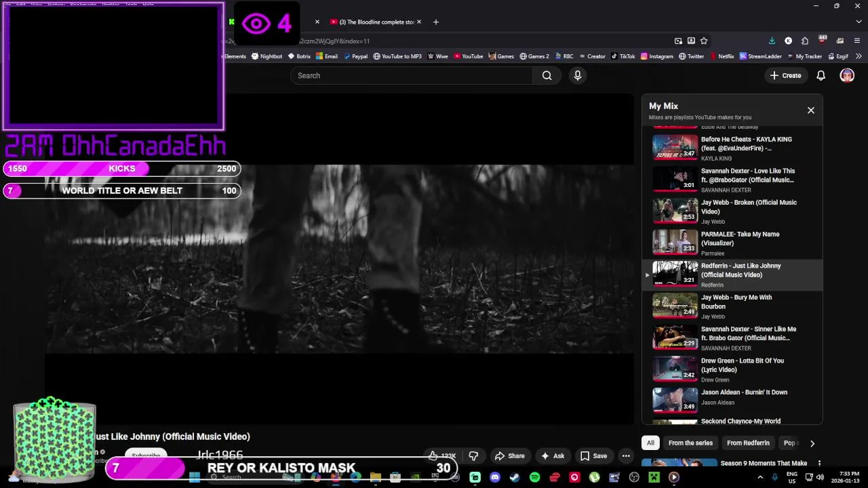This screenshot has height=488, width=868.
Task: Play Savannah Dexter - Sinner Like Me thumbnail
Action: [675, 338]
